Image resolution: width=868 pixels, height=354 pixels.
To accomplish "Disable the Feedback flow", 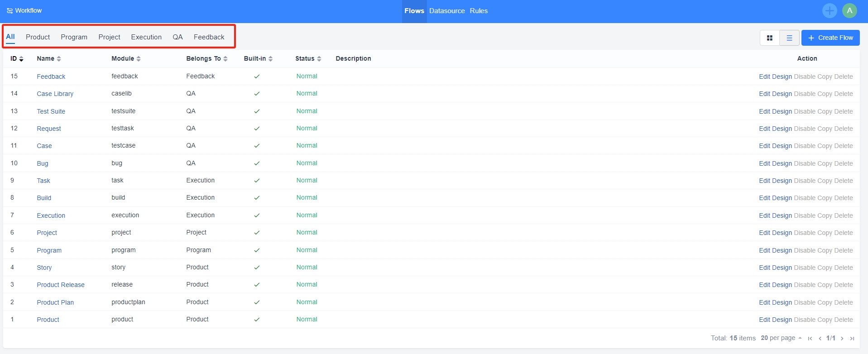I will click(805, 77).
